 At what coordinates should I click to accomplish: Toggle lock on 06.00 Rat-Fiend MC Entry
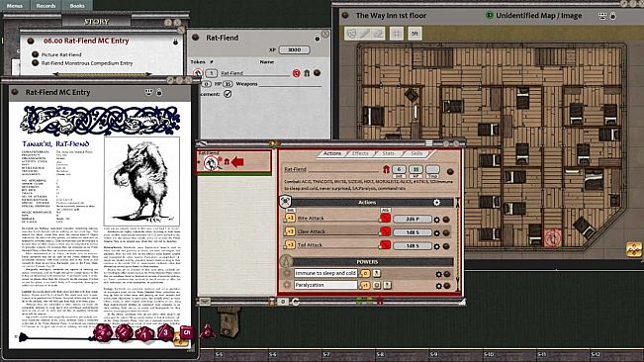[175, 42]
